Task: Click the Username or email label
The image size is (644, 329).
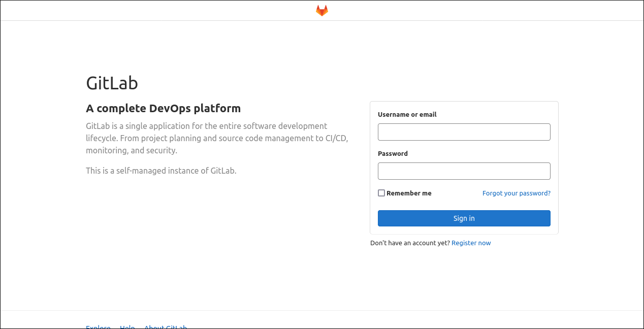Action: coord(407,114)
